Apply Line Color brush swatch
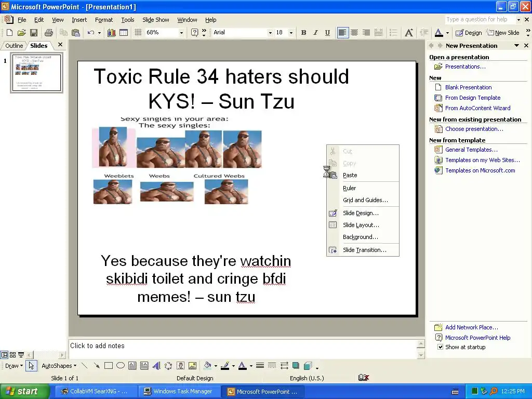This screenshot has height=399, width=532. click(x=224, y=365)
